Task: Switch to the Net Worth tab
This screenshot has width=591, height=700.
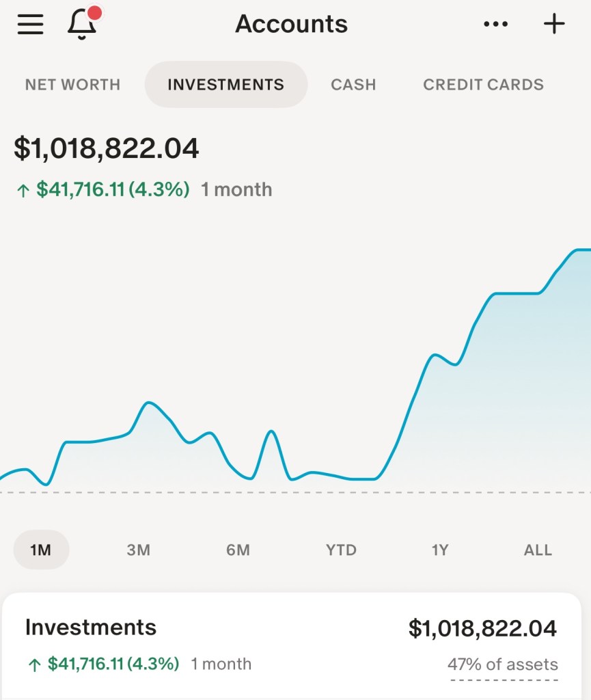Action: (x=72, y=85)
